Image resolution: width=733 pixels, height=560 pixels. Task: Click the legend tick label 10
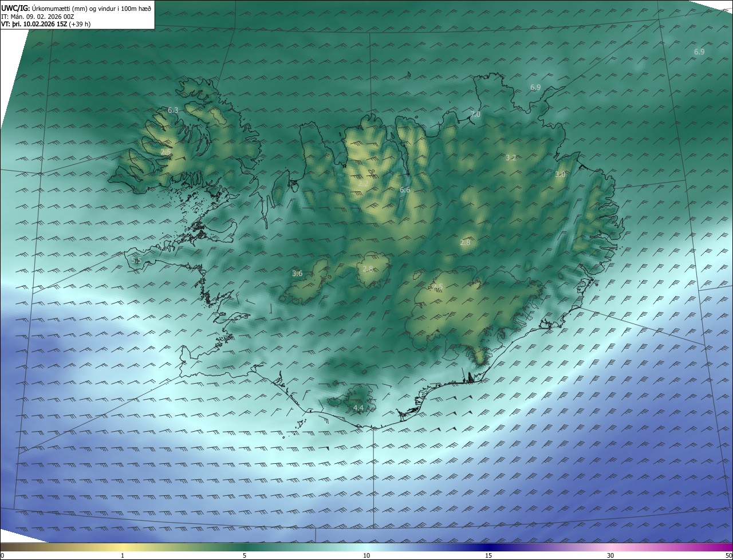tap(366, 555)
